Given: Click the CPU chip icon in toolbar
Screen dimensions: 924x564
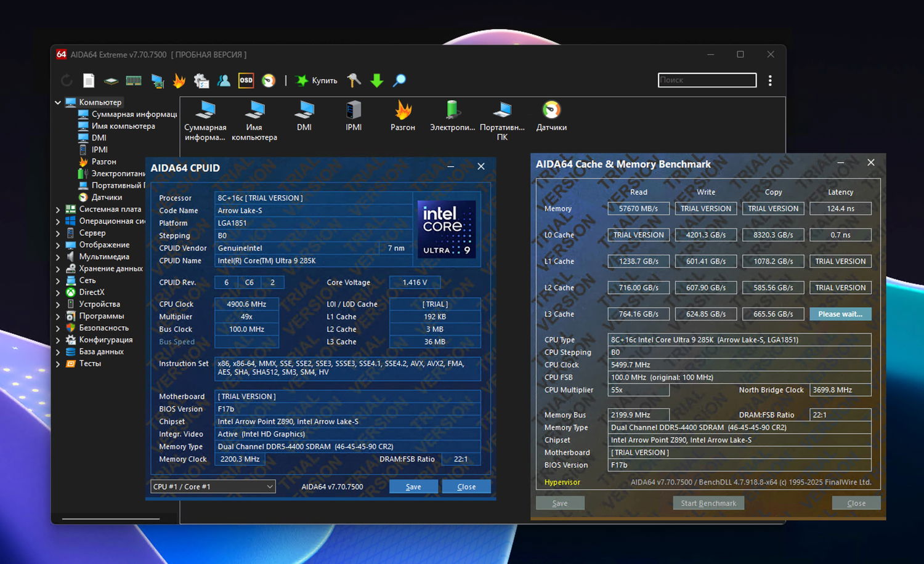Looking at the screenshot, I should [x=111, y=81].
